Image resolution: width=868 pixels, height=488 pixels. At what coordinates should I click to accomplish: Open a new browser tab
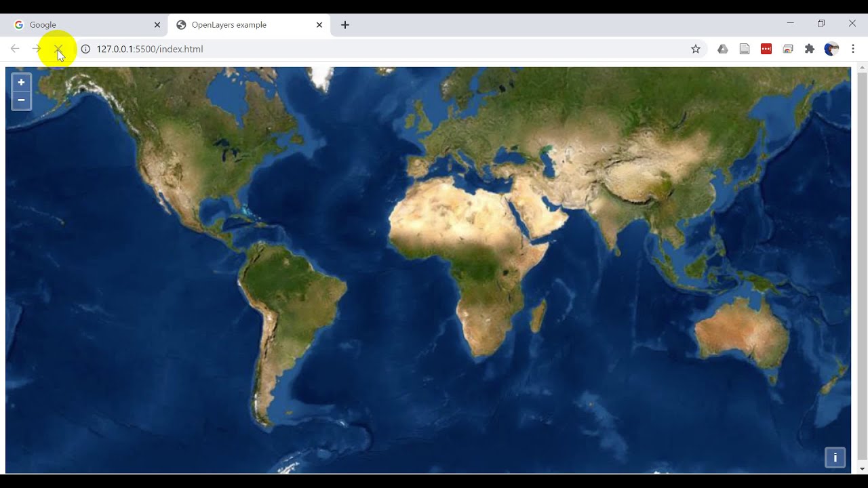point(345,25)
